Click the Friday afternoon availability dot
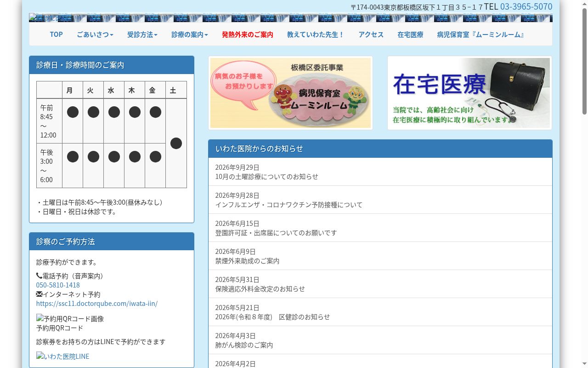The image size is (588, 368). (155, 157)
